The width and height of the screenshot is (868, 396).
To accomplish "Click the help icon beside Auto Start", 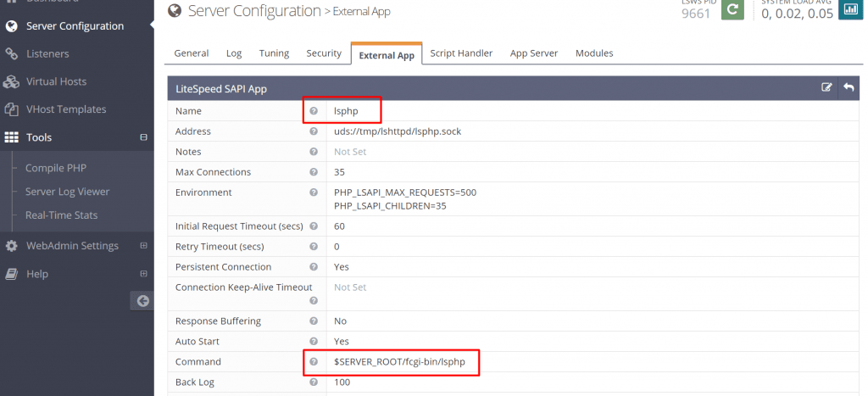I will coord(314,342).
